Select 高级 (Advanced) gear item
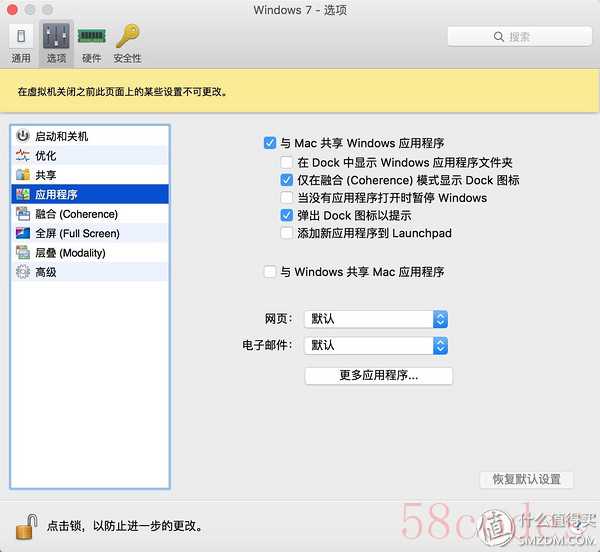This screenshot has width=600, height=552. (23, 272)
